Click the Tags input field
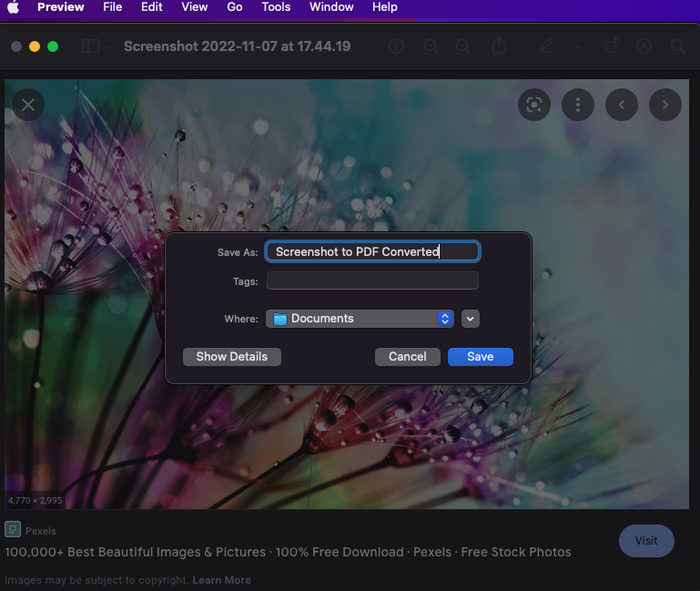 click(372, 281)
